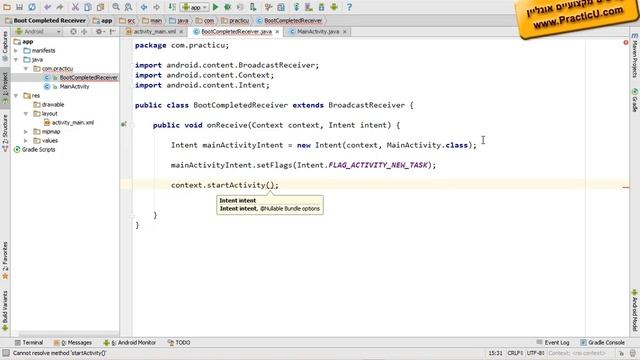Click the UTF-8 encoding status bar entry
Screen dimensions: 640x360
[x=536, y=353]
